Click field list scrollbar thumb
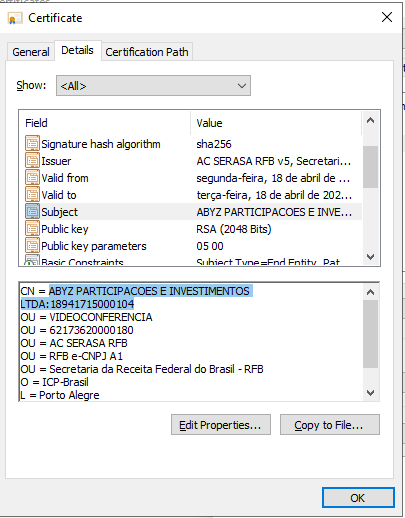 tap(370, 167)
